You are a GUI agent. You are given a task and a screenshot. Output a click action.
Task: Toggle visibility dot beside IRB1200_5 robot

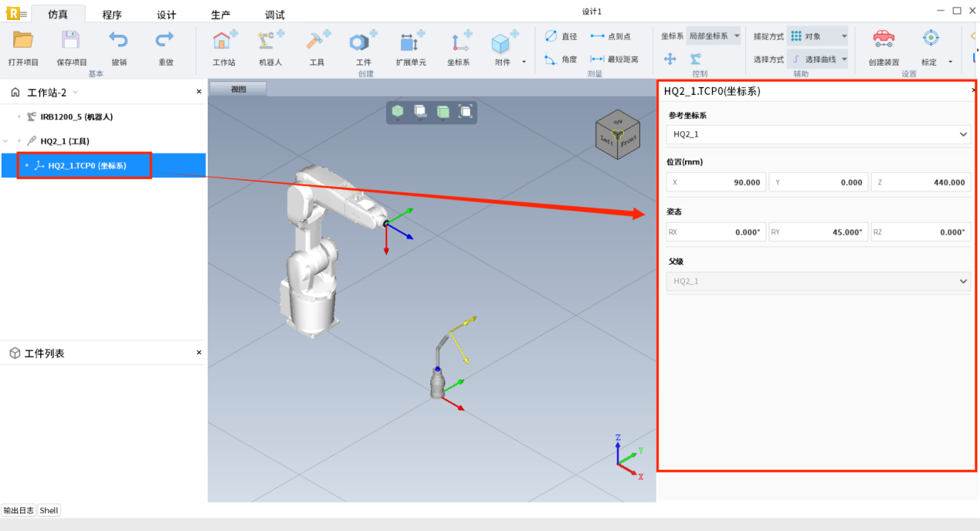[19, 117]
